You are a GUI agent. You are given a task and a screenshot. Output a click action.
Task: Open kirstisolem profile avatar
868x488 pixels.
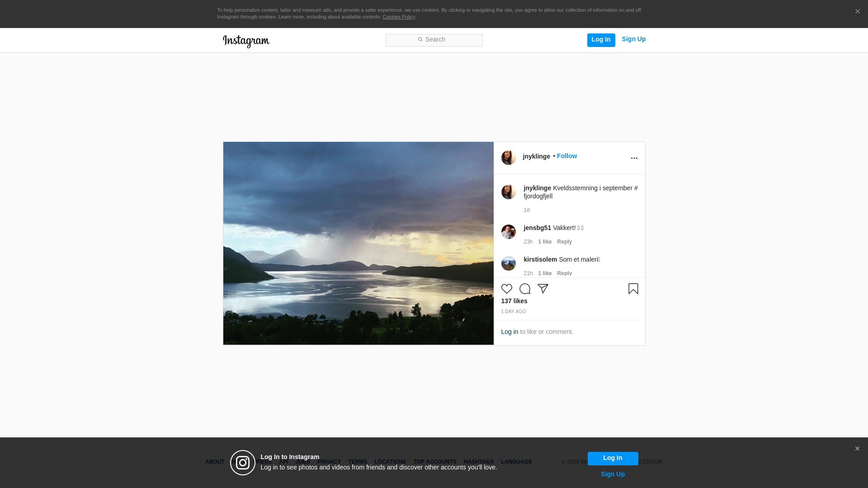pyautogui.click(x=508, y=263)
